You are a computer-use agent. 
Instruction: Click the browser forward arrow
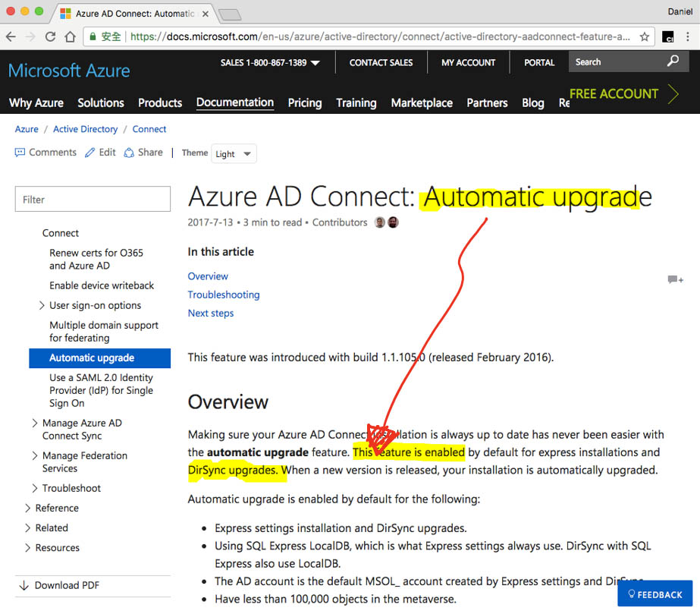click(x=30, y=36)
